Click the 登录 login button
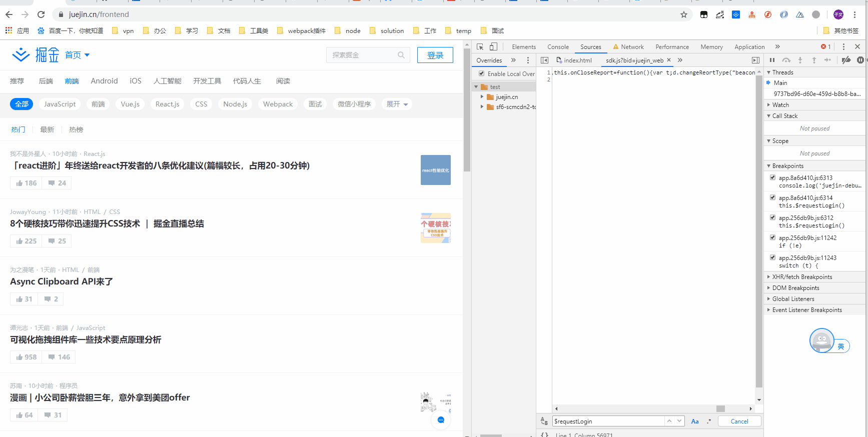868x437 pixels. point(435,55)
